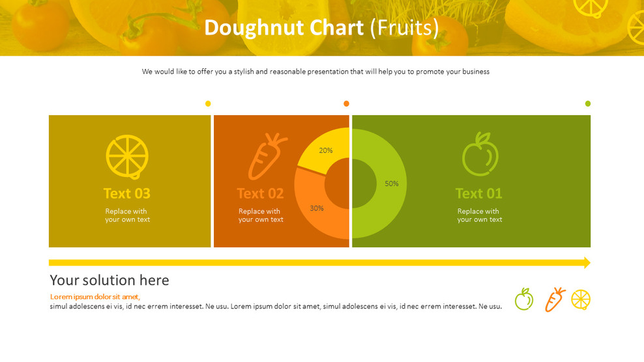Viewport: 644px width, 362px height.
Task: Select the "Text 03" heading
Action: [127, 193]
